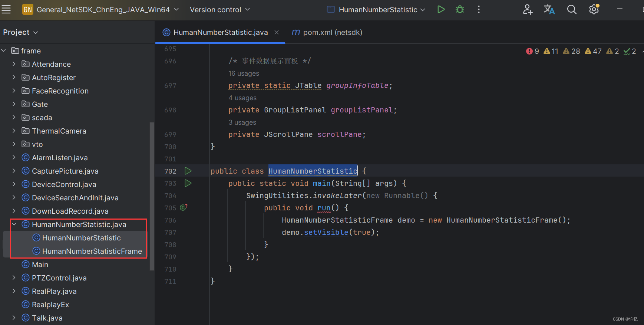Image resolution: width=644 pixels, height=325 pixels.
Task: Click the implements marker on line 705
Action: (x=184, y=207)
